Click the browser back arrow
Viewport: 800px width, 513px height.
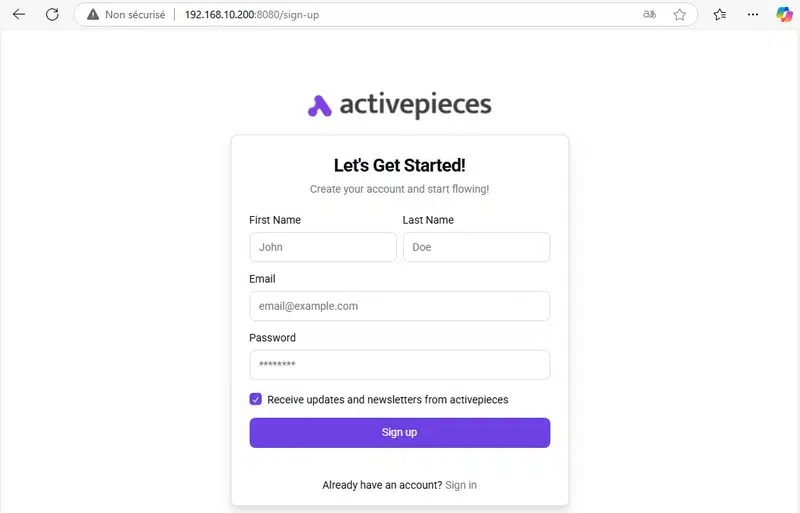(19, 15)
